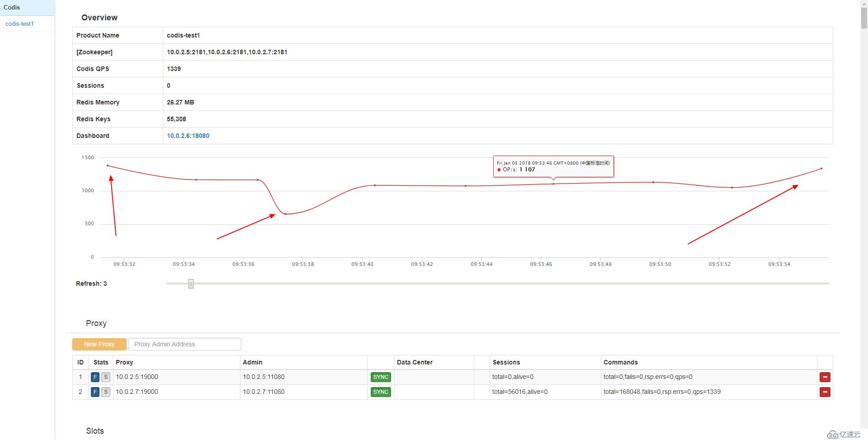Click the Admin column header

click(252, 362)
